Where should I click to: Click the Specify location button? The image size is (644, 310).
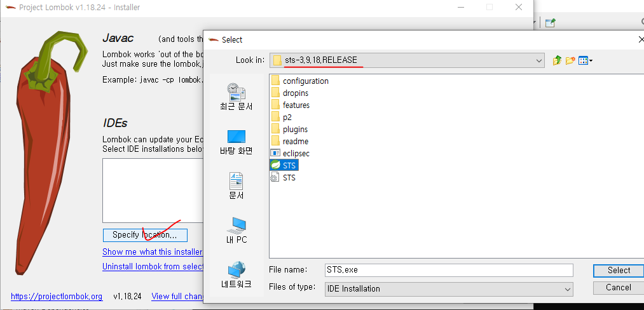point(145,235)
